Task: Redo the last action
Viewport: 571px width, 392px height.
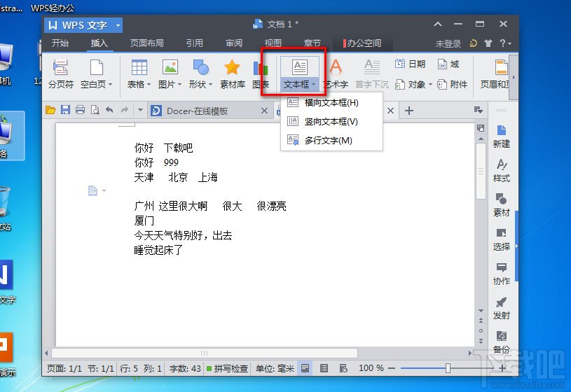Action: pos(125,110)
